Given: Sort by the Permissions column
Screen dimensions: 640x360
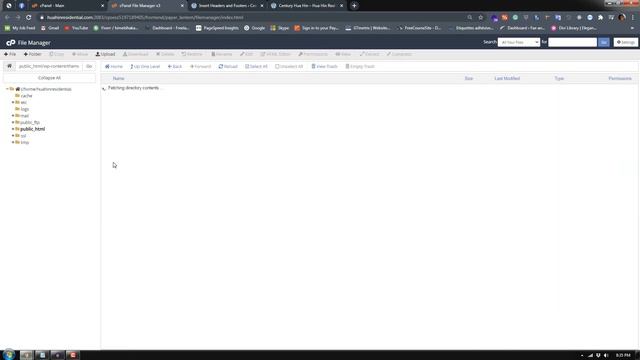Looking at the screenshot, I should 620,78.
